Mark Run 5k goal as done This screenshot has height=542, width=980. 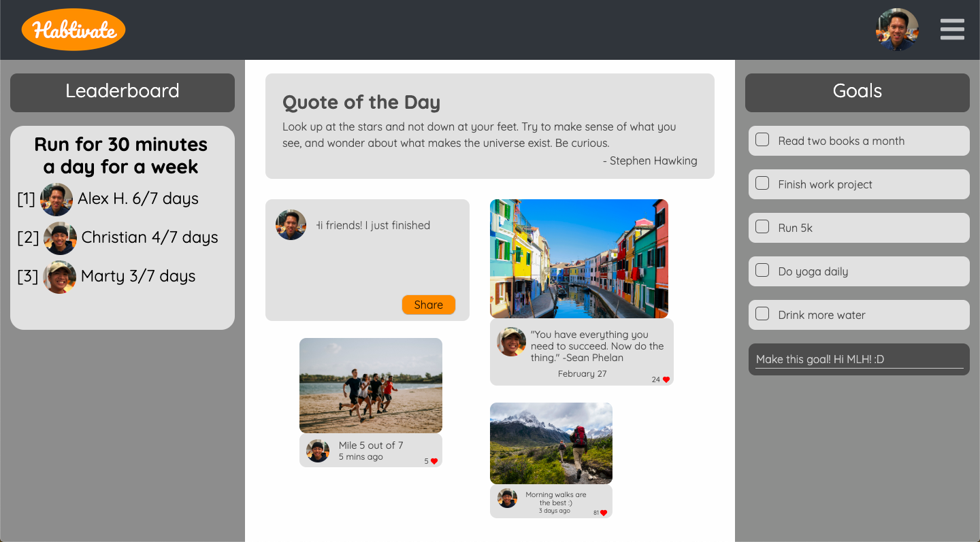(763, 227)
